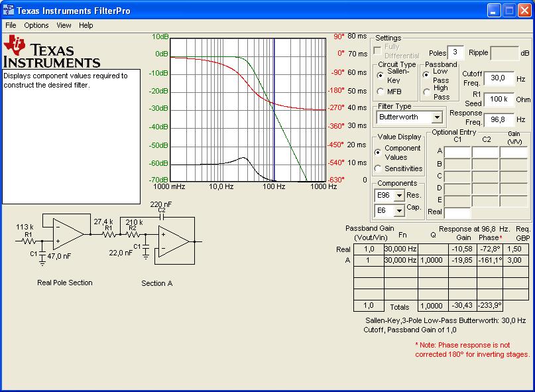
Task: Select the Low Pass passband option
Action: click(426, 75)
